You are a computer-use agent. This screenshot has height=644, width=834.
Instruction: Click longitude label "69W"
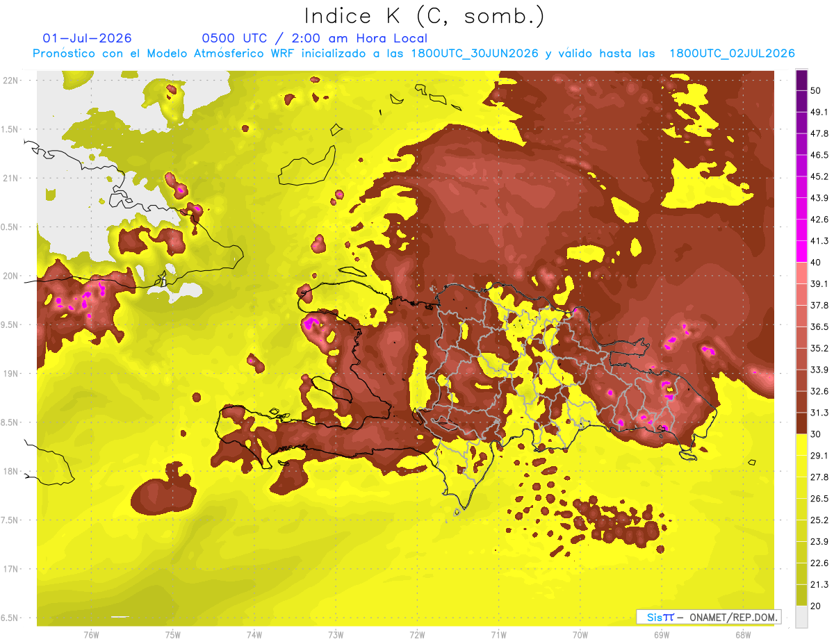(661, 635)
